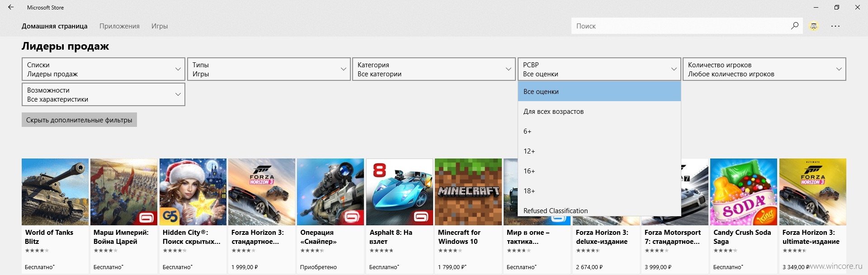
Task: Open the World of Tanks Blitz title
Action: coord(49,237)
